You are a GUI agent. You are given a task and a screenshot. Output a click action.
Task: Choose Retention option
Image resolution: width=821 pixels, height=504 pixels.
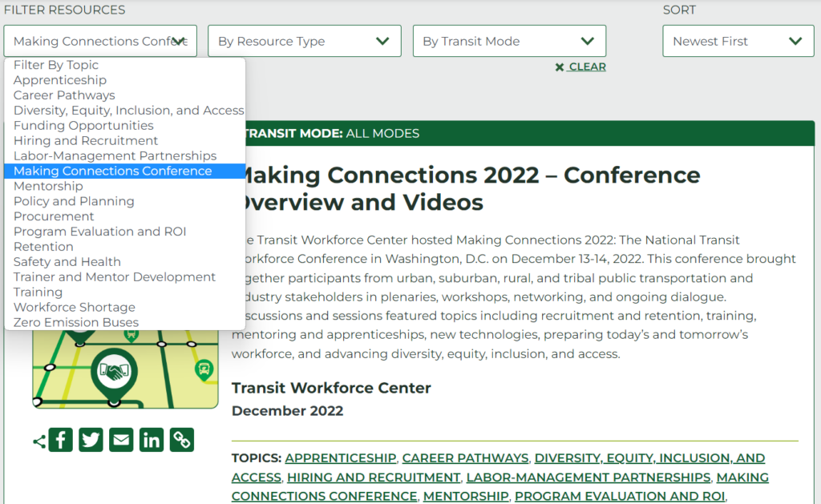124,247
